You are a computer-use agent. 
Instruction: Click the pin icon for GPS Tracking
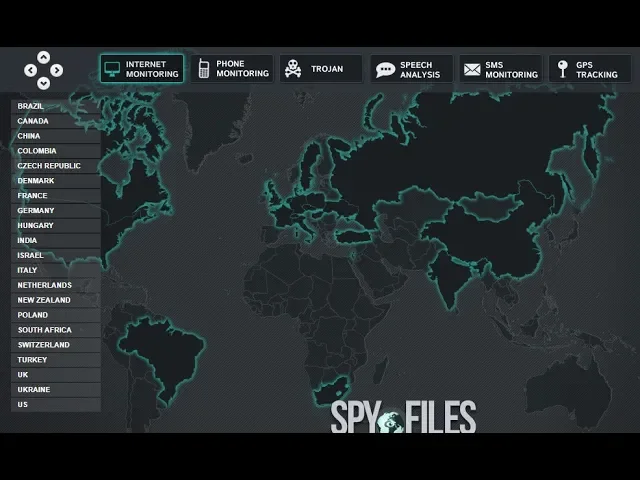click(563, 69)
